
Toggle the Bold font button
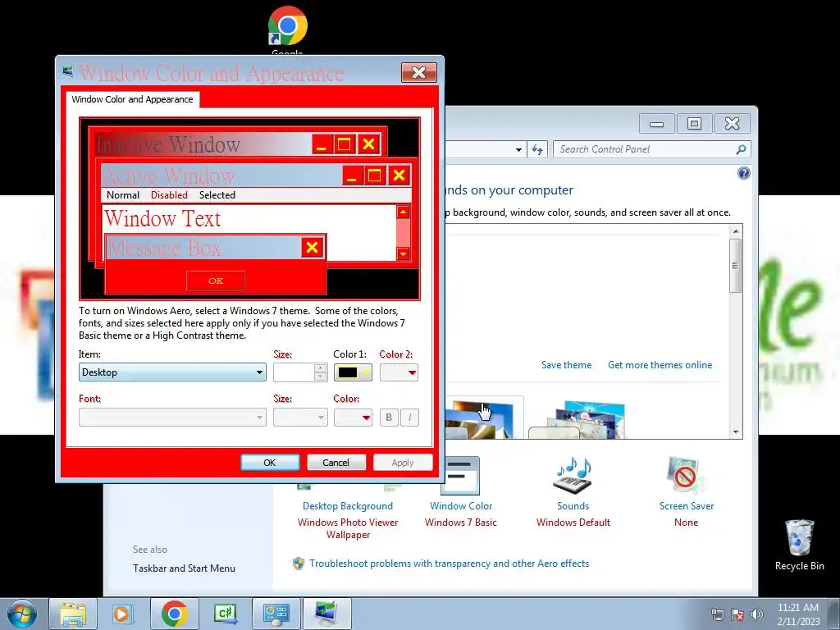point(390,418)
